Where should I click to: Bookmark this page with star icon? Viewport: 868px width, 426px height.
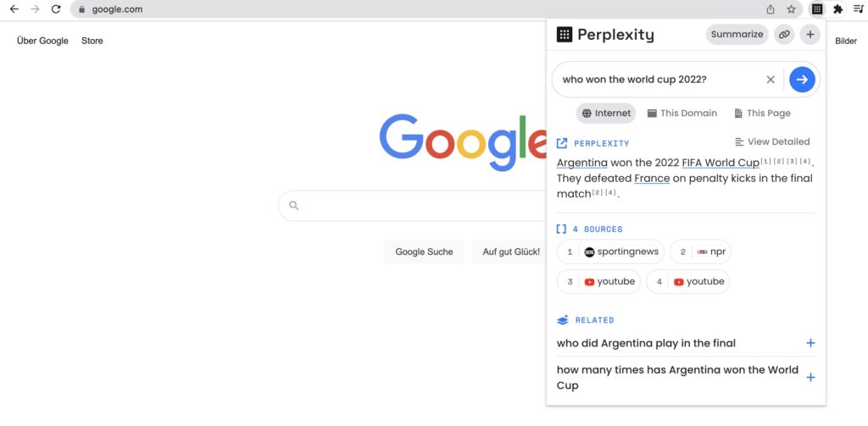[791, 9]
